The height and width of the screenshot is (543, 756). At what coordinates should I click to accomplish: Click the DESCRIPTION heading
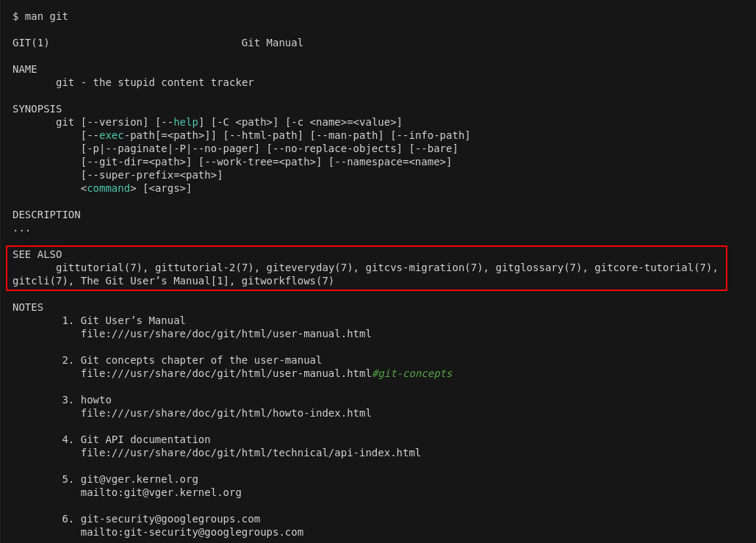(46, 215)
